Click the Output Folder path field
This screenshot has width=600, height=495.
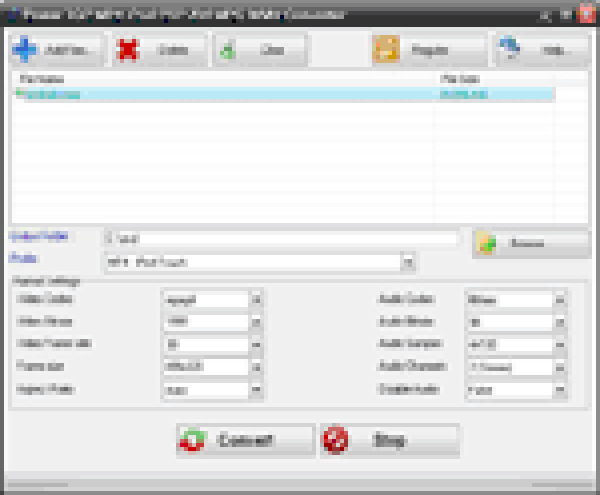pyautogui.click(x=281, y=239)
